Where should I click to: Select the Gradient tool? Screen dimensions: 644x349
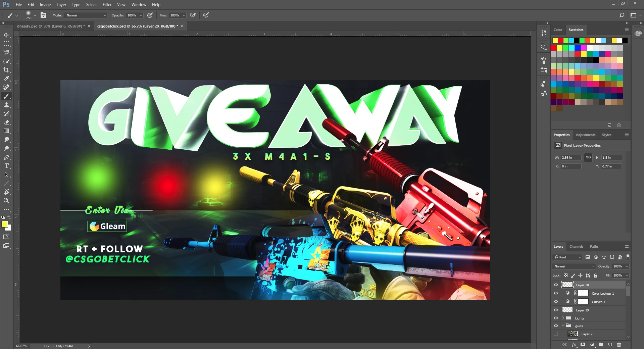click(6, 131)
